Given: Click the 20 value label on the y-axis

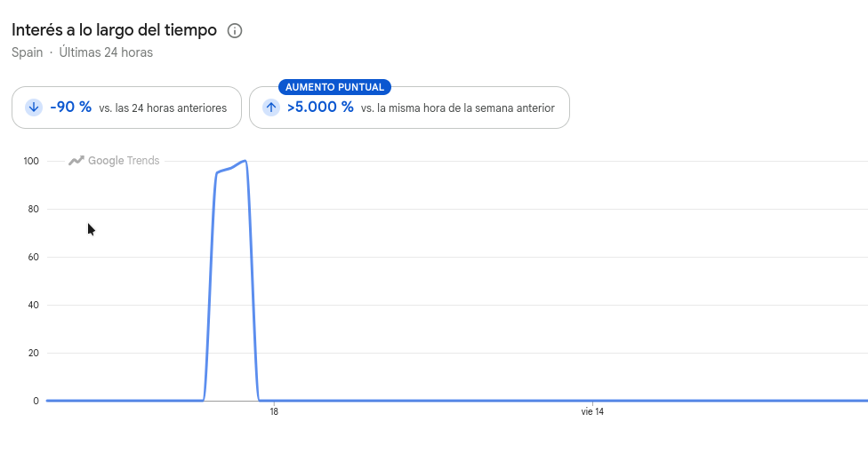Looking at the screenshot, I should [33, 353].
